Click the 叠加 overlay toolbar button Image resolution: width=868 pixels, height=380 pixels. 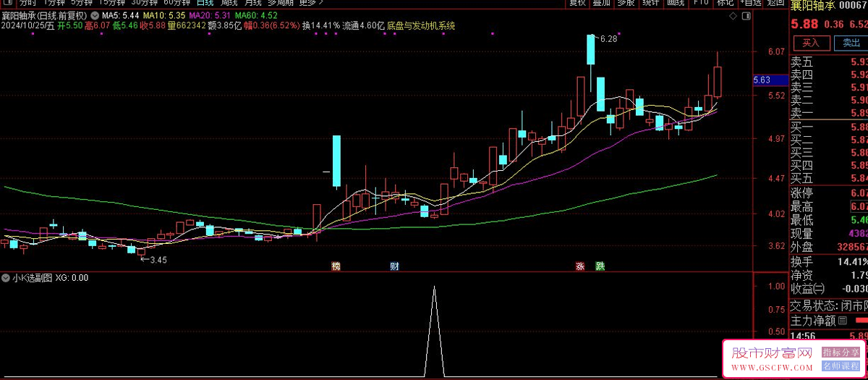602,2
